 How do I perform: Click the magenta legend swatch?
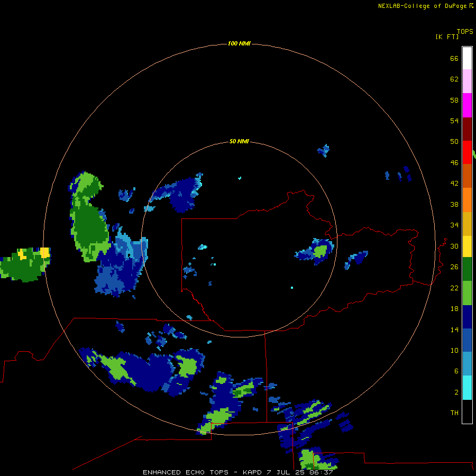pos(467,105)
